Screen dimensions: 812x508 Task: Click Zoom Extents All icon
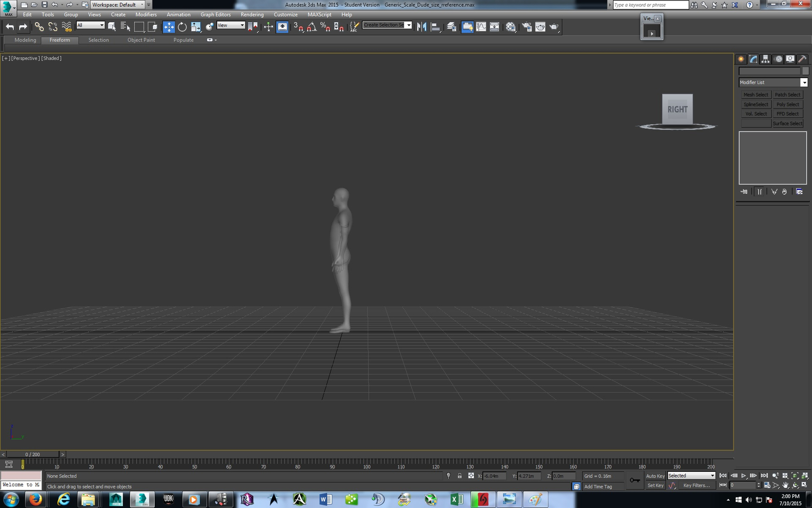(x=805, y=476)
